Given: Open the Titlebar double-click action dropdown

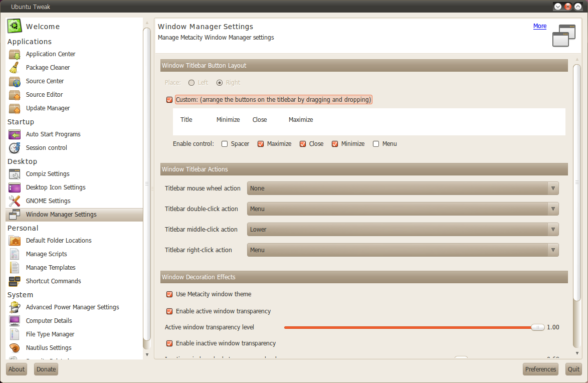Looking at the screenshot, I should 403,209.
